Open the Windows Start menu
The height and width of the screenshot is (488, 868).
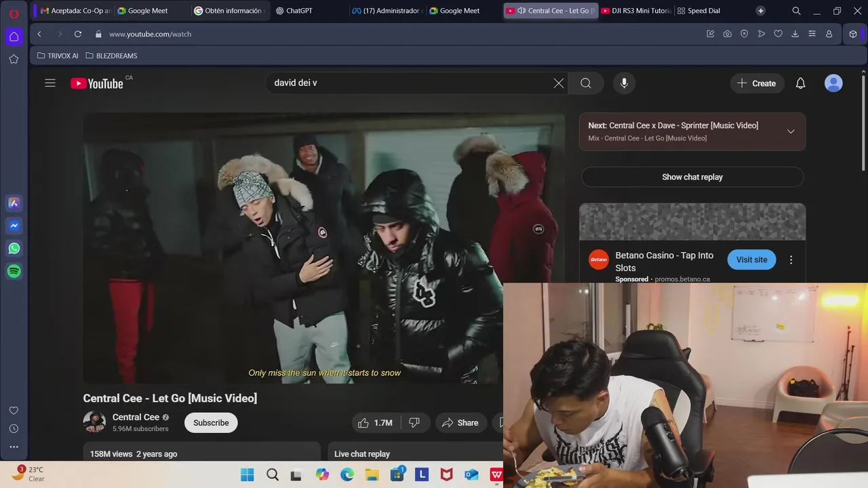coord(247,474)
